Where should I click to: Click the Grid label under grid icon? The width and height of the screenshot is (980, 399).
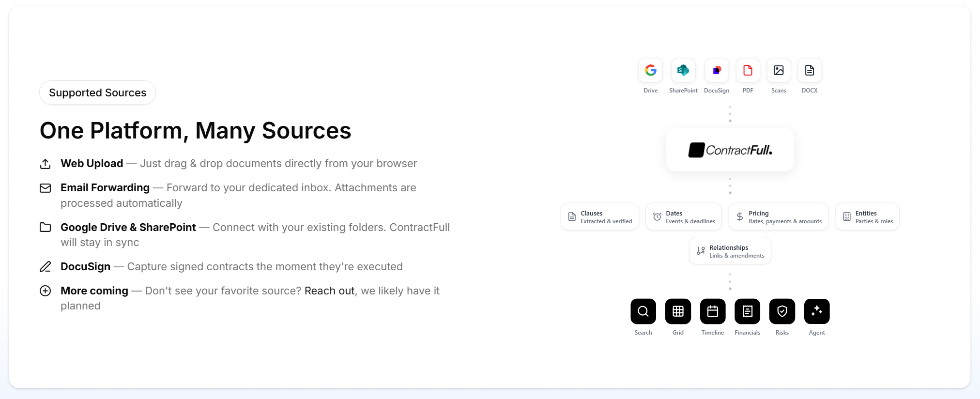coord(678,333)
